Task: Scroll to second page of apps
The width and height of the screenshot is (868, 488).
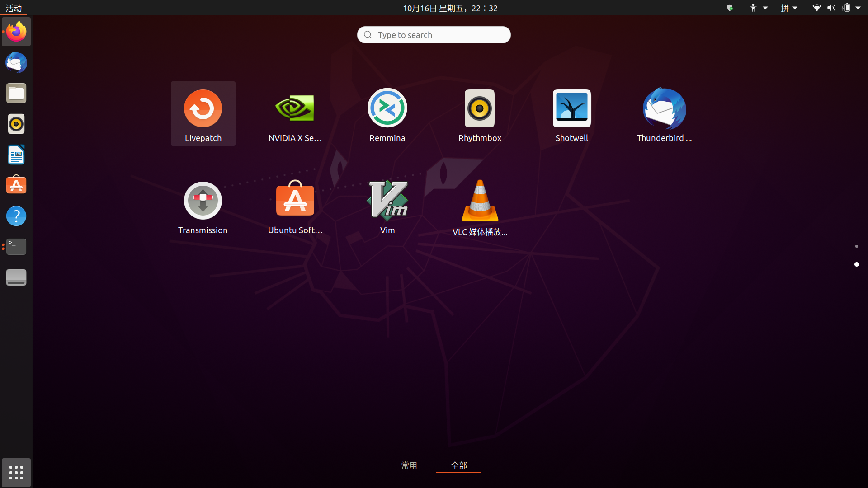Action: [856, 264]
